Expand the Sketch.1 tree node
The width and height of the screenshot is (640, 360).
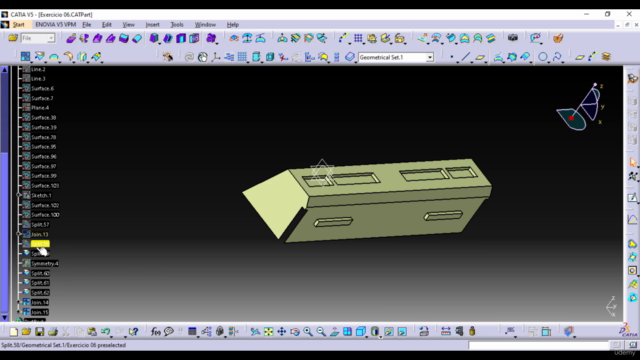[x=18, y=195]
